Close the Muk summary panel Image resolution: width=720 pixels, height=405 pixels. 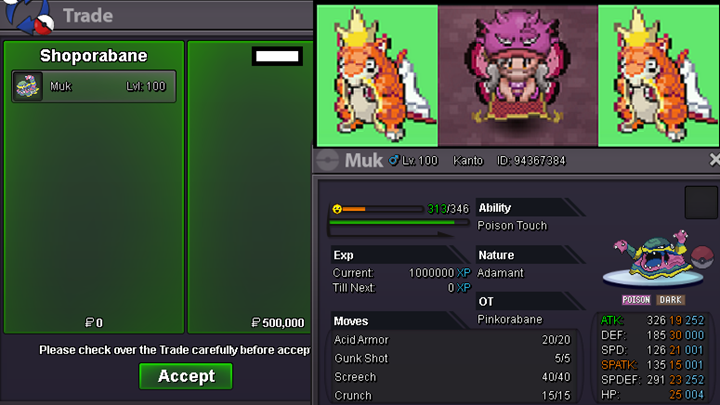click(714, 160)
